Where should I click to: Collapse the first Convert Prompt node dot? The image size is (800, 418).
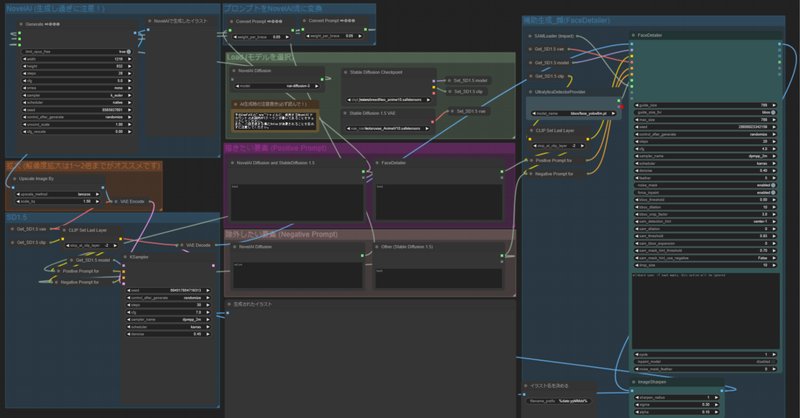(x=231, y=21)
